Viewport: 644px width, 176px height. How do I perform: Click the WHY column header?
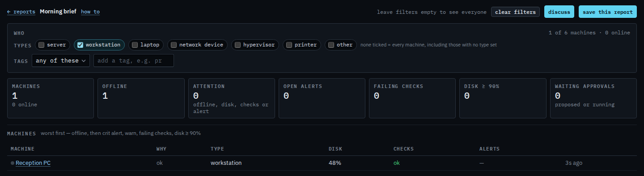161,149
